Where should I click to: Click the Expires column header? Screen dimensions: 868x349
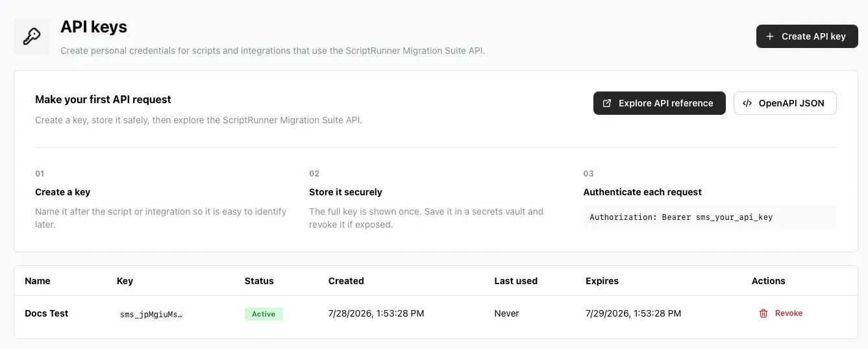pos(602,281)
